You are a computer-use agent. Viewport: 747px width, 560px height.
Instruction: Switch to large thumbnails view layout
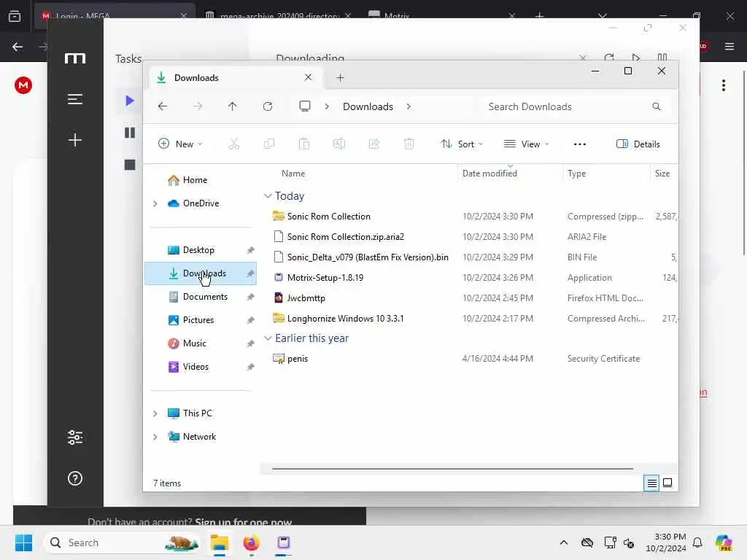pyautogui.click(x=667, y=483)
